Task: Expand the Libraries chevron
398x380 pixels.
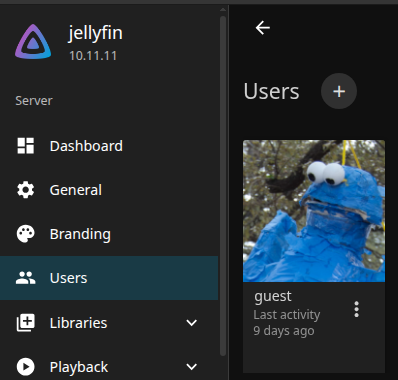Action: [192, 323]
